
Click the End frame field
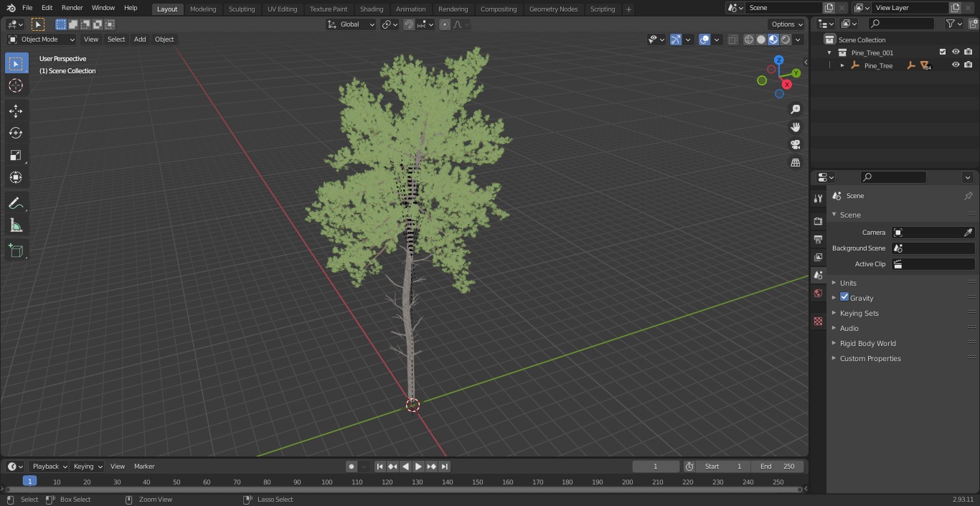(778, 467)
